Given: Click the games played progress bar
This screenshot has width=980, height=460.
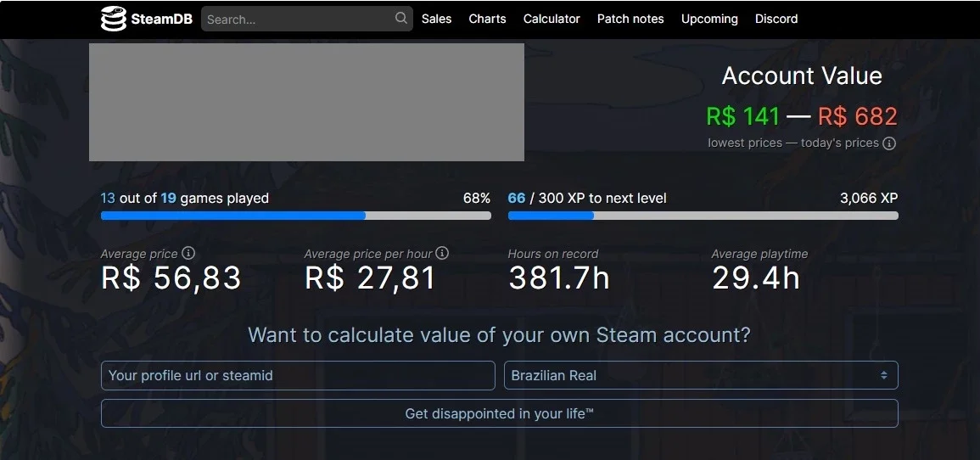Looking at the screenshot, I should click(295, 216).
